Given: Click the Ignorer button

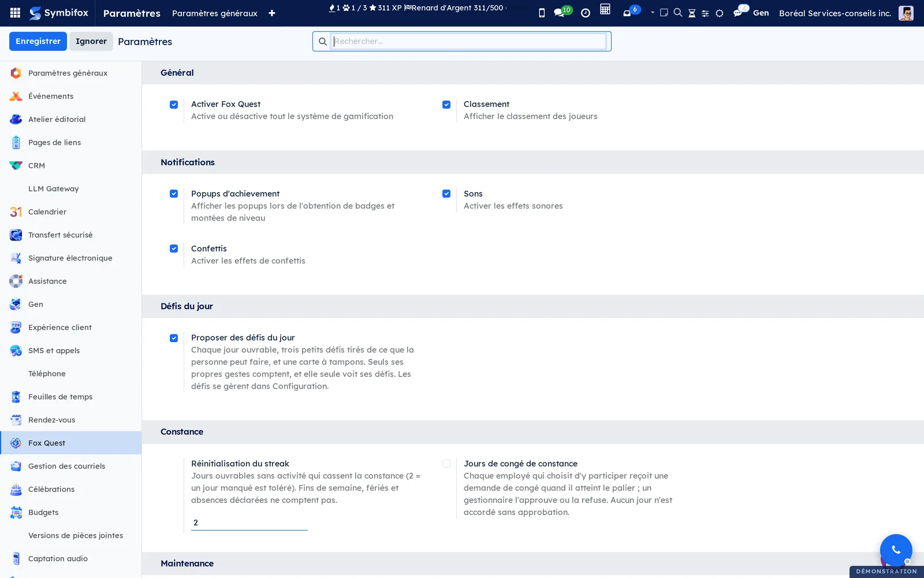Looking at the screenshot, I should point(91,41).
